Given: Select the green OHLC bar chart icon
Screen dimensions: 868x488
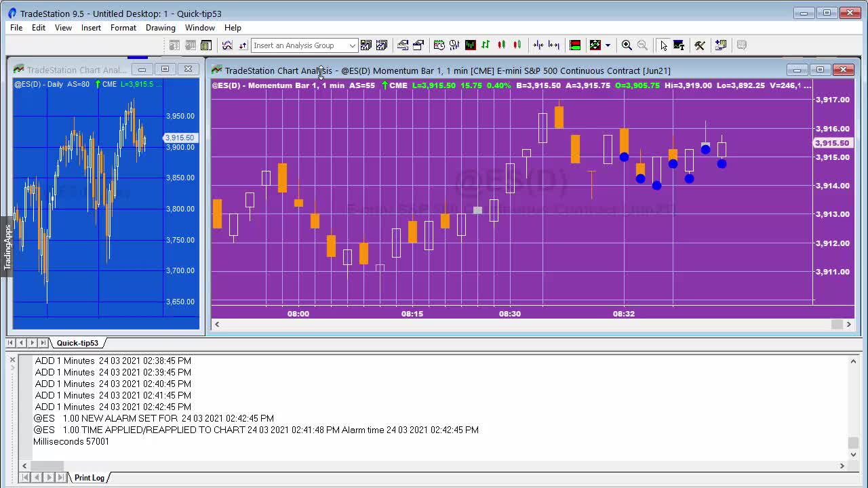Looking at the screenshot, I should click(x=486, y=45).
